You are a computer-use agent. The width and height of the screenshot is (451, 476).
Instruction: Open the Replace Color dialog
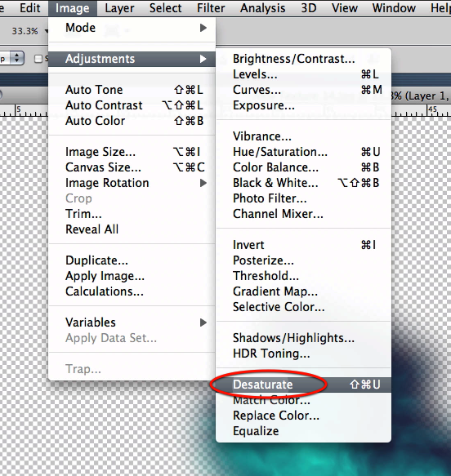coord(303,416)
